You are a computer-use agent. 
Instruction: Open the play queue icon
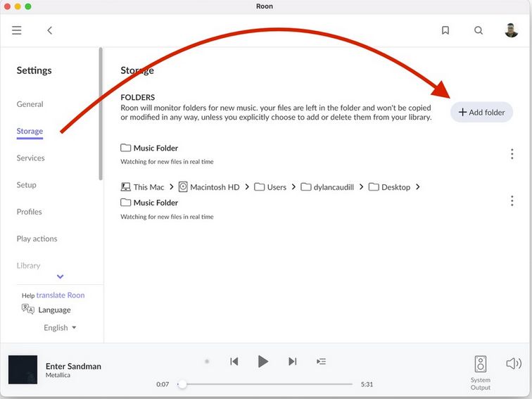[321, 361]
